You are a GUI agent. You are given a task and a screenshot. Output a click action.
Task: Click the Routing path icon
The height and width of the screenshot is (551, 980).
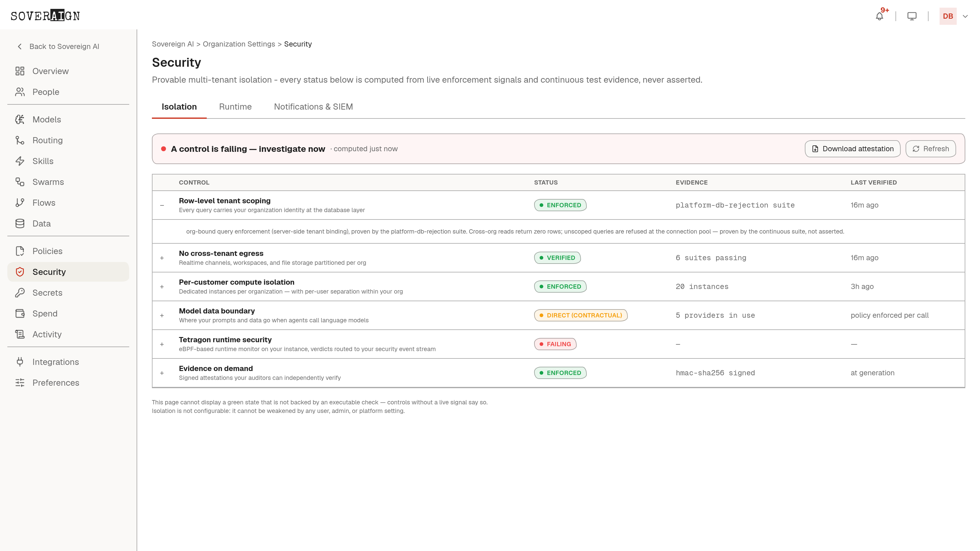pyautogui.click(x=20, y=140)
